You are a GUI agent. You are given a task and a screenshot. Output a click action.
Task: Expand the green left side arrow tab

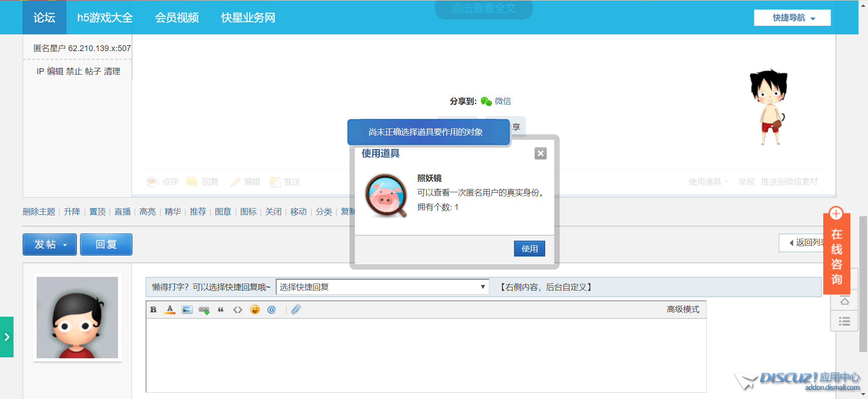pos(7,337)
